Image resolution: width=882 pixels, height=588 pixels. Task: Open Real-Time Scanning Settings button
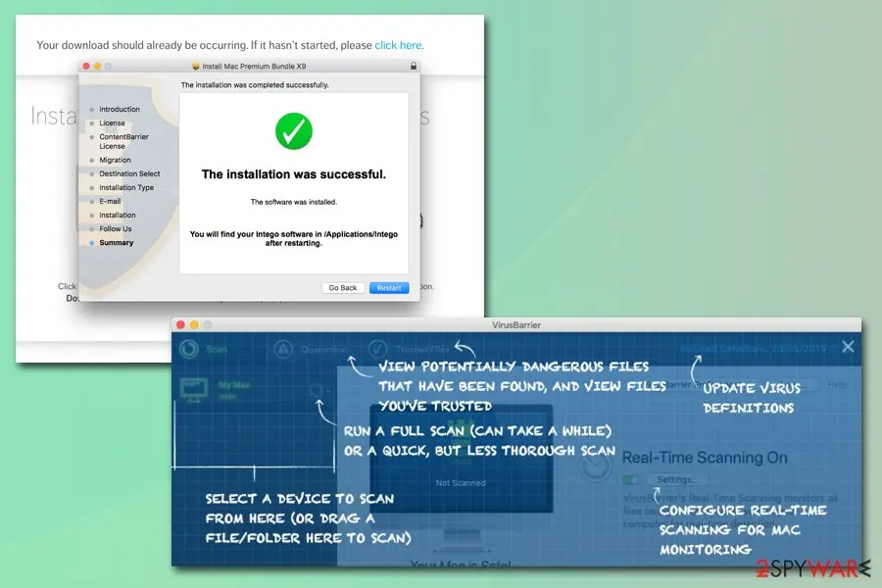tap(676, 479)
